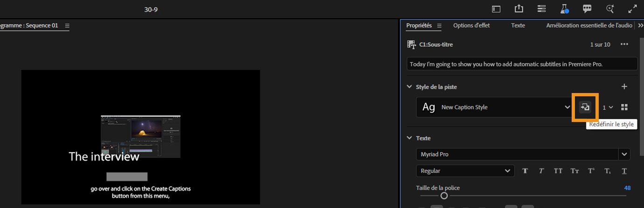Screen dimensions: 644x208
Task: Toggle all caps TT text style
Action: point(558,171)
